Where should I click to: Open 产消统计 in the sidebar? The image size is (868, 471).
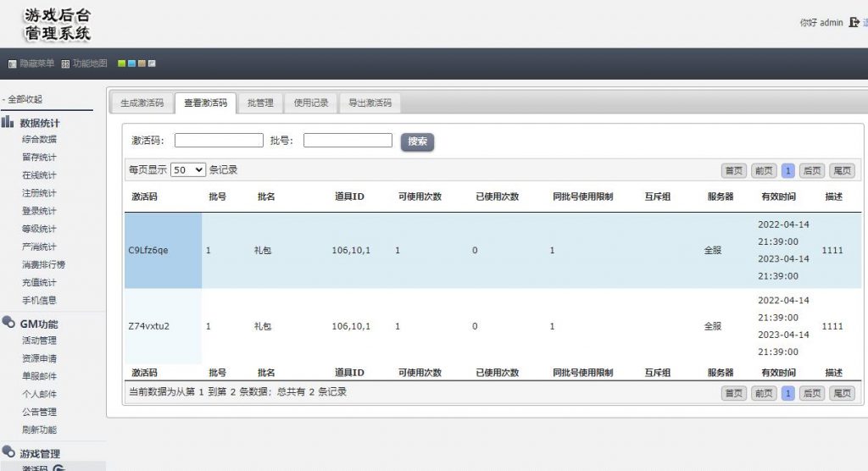[39, 247]
